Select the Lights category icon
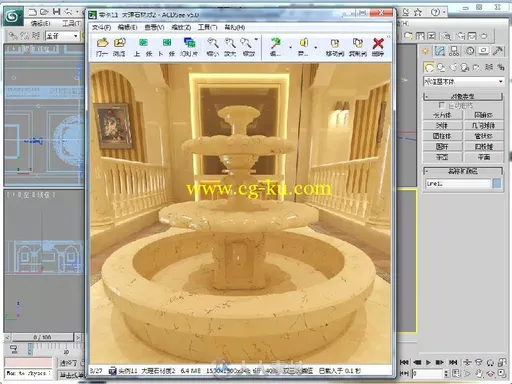Image resolution: width=512 pixels, height=384 pixels. pos(453,67)
